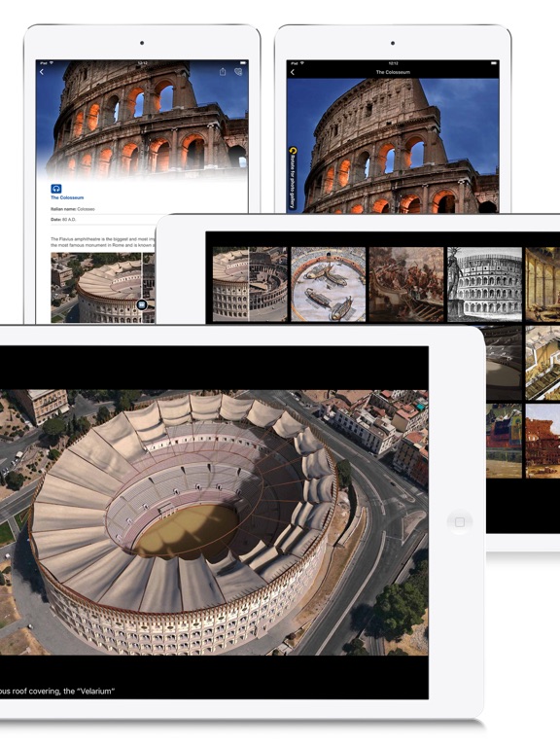Tap the large Colosseum photo on the title-bar iPad
The width and height of the screenshot is (560, 747).
(393, 145)
